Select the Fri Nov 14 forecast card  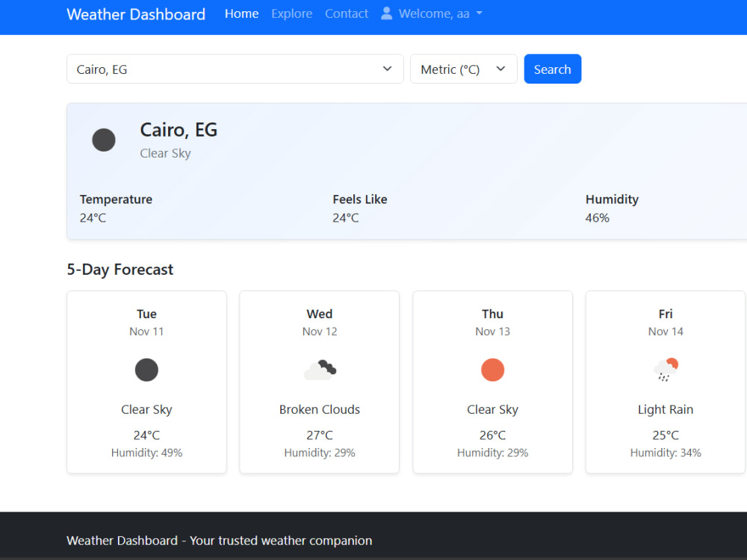coord(666,382)
